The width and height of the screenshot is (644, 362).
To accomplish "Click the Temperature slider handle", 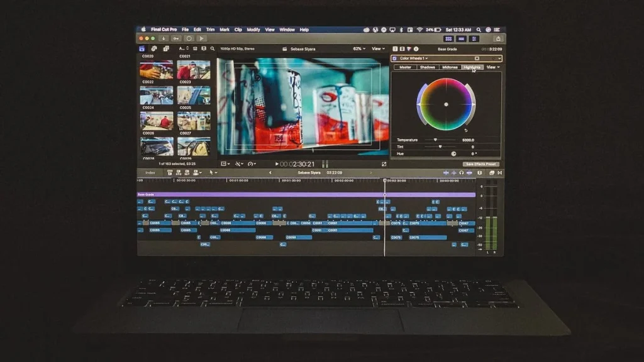I will [x=435, y=140].
